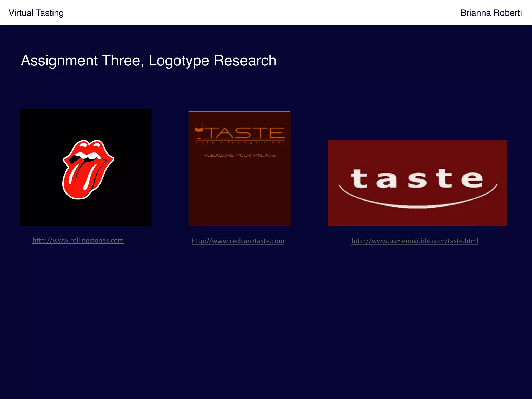Open the usmenuguide.com/taste.html link

[x=415, y=241]
